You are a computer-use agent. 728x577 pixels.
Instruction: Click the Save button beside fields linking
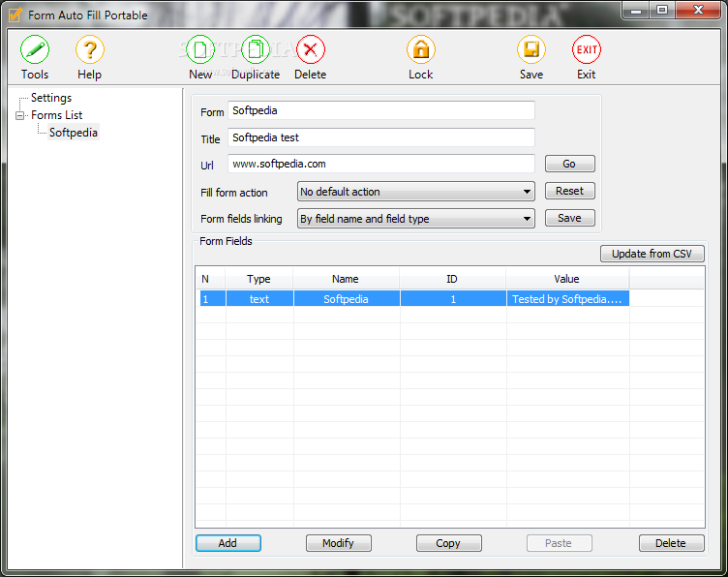569,218
